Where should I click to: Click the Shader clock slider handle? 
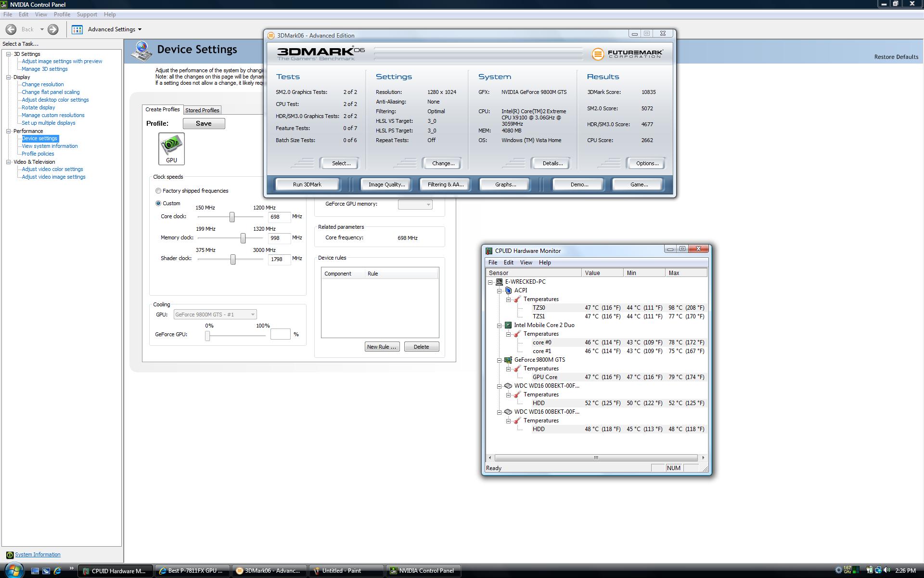(x=233, y=260)
